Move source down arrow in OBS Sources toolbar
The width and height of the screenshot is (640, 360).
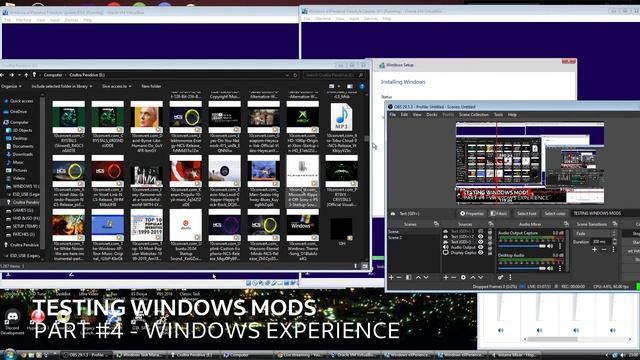pyautogui.click(x=481, y=278)
